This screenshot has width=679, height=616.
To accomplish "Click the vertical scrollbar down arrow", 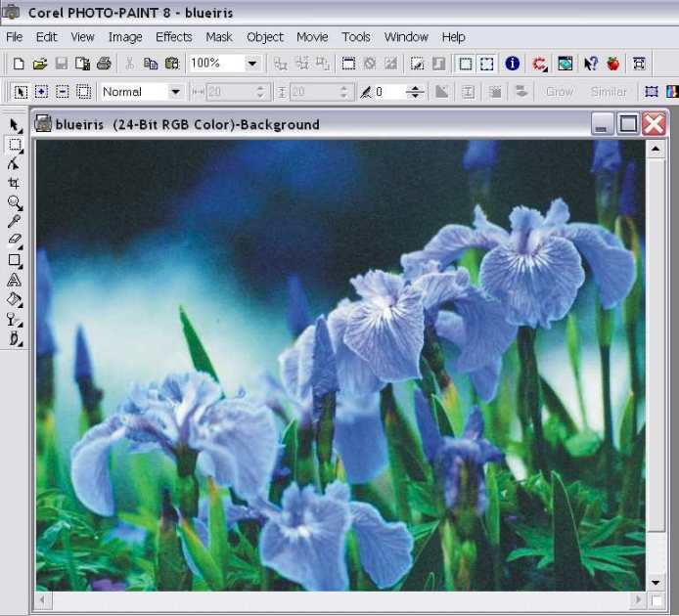I will (x=656, y=583).
